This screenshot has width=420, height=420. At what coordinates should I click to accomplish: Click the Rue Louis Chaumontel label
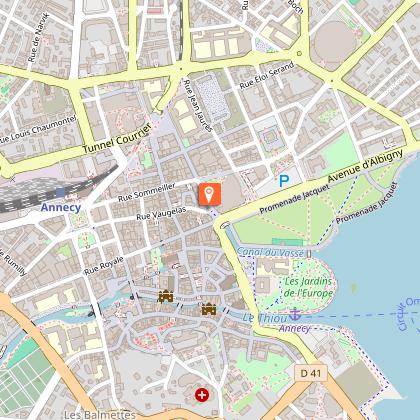tap(38, 129)
